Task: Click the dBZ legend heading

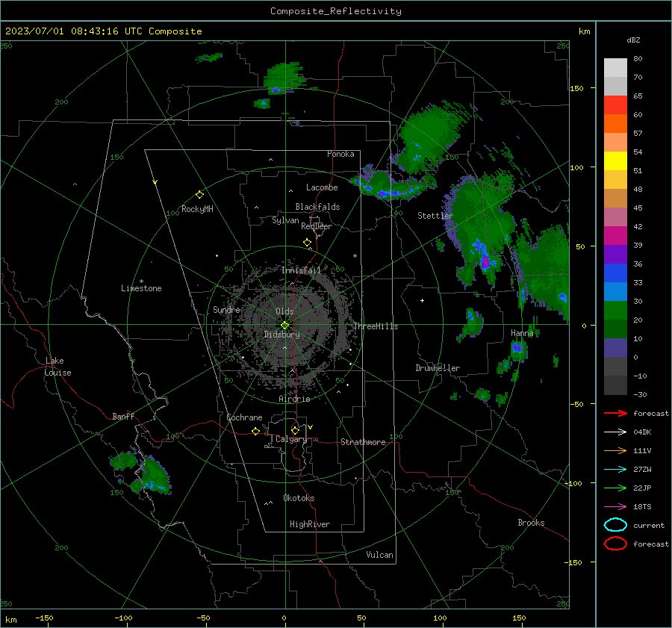Action: pyautogui.click(x=633, y=40)
